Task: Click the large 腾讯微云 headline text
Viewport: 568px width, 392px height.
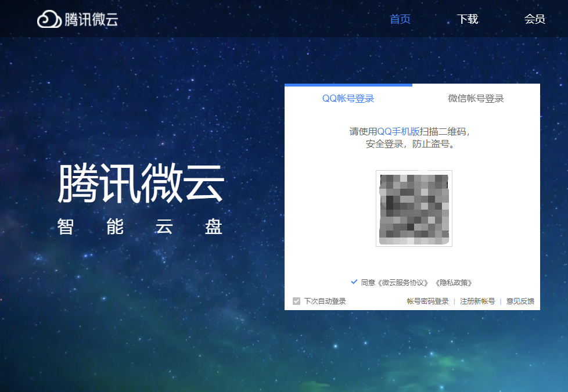Action: [141, 183]
